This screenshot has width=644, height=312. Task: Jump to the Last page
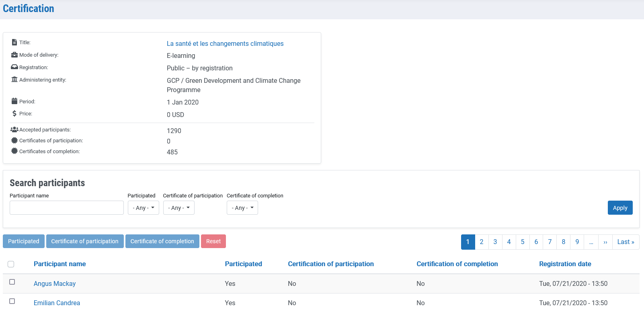626,242
